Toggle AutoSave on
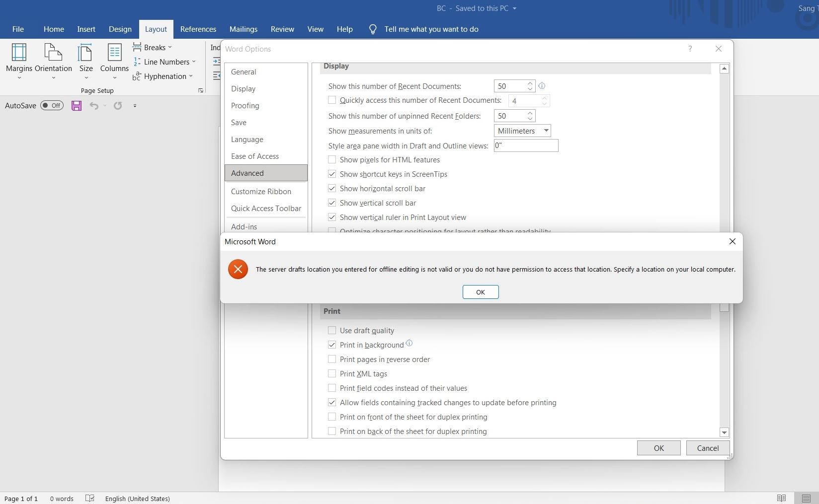This screenshot has height=504, width=819. pyautogui.click(x=52, y=105)
